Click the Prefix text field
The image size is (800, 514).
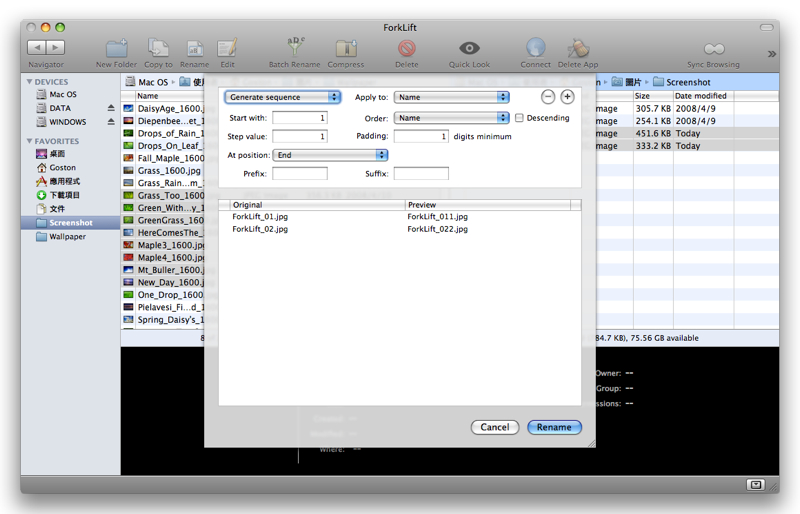pos(299,174)
